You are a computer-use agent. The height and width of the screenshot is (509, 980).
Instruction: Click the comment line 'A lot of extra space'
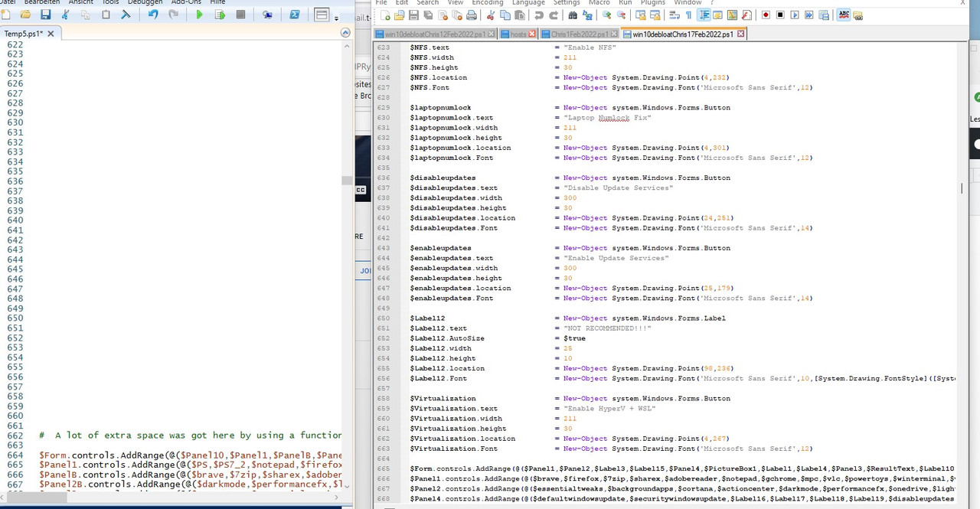coord(191,436)
